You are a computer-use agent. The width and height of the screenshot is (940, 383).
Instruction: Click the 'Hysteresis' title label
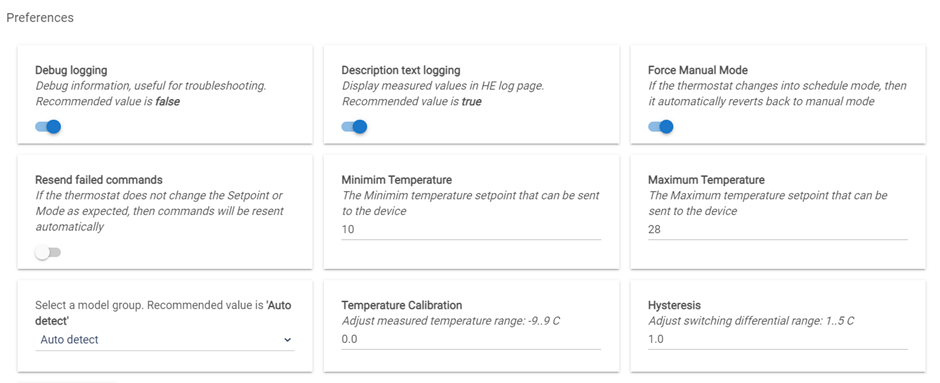point(674,305)
